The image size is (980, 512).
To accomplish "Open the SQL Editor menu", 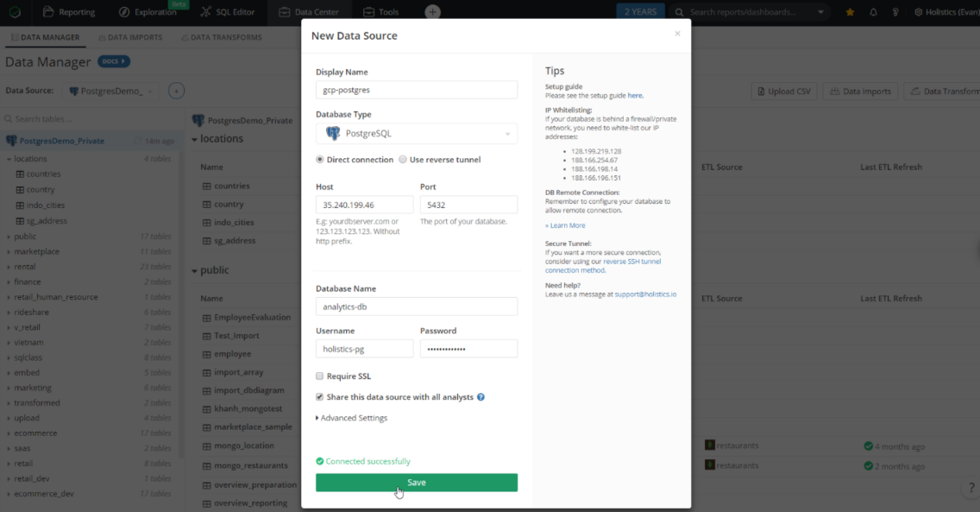I will point(228,12).
